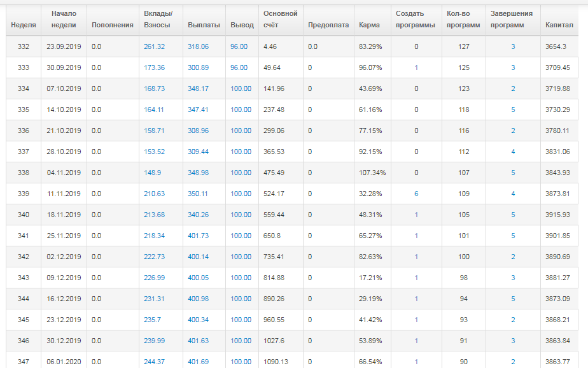The image size is (588, 368).
Task: Open completed programs link 3 for week 332
Action: click(513, 46)
